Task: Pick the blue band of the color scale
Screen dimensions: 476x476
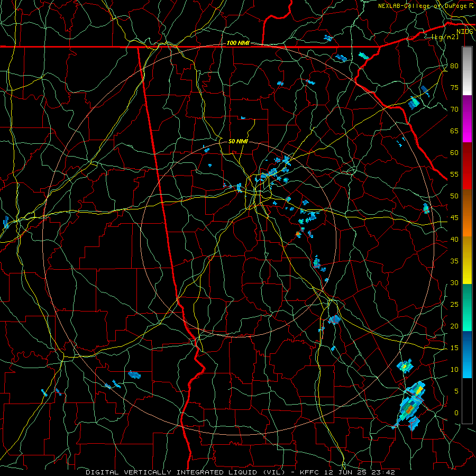Action: [x=467, y=354]
